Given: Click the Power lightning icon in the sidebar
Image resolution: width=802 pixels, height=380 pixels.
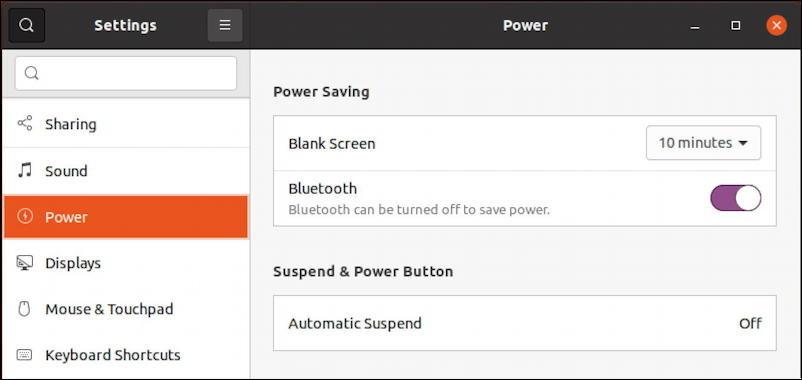Looking at the screenshot, I should (25, 216).
